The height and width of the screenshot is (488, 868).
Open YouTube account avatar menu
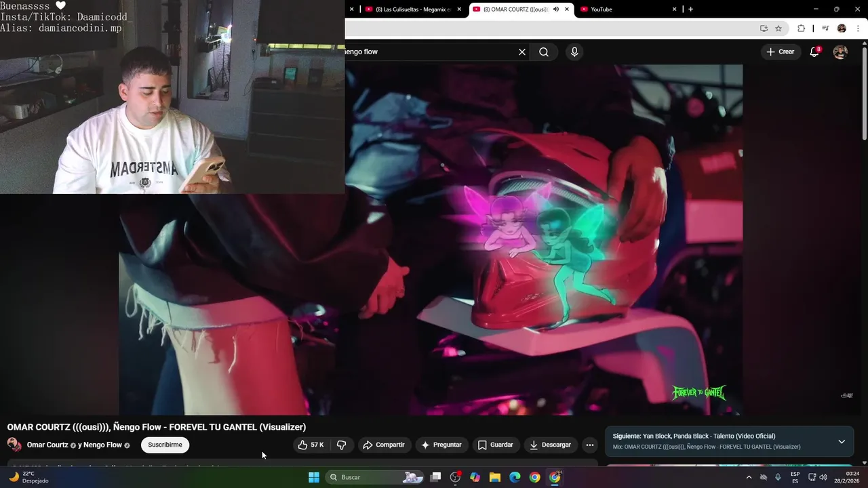coord(840,52)
